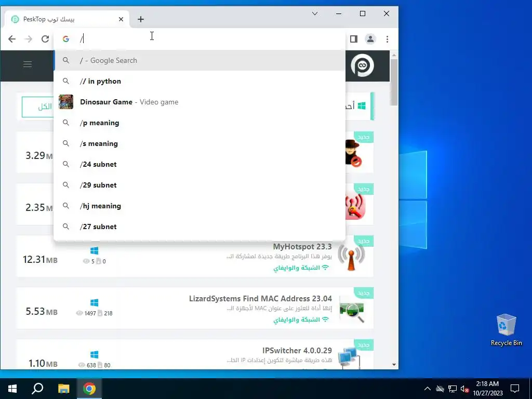
Task: Select the PeskTop browser tab
Action: coord(67,19)
